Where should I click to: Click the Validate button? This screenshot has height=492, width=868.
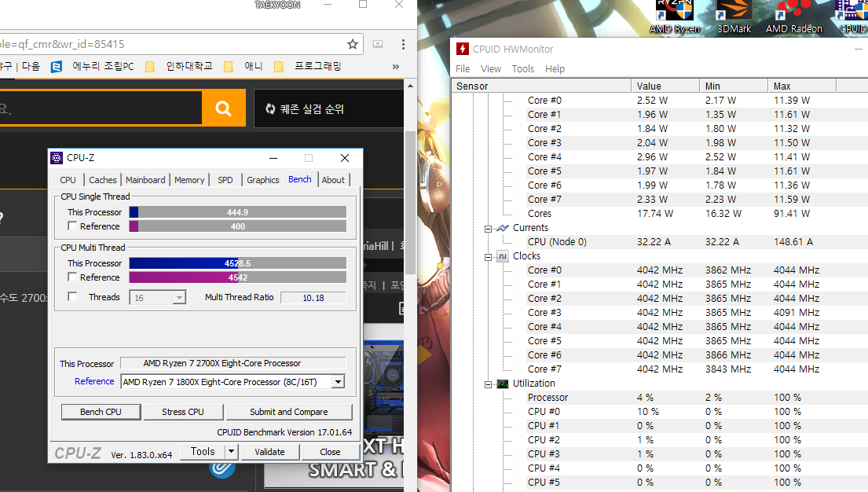[269, 452]
